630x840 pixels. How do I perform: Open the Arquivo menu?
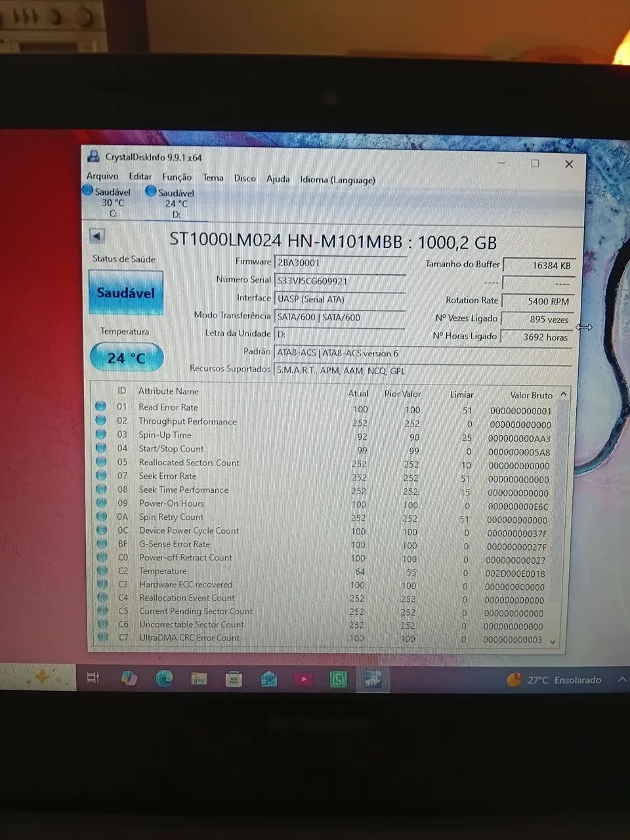(102, 176)
